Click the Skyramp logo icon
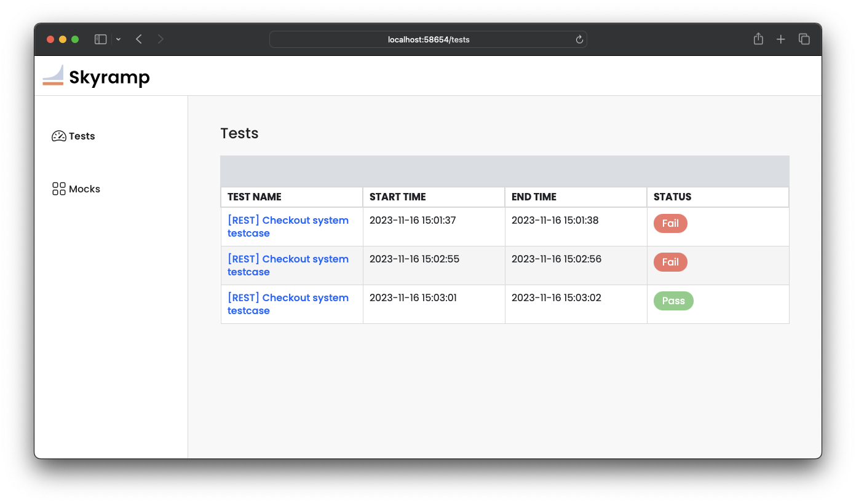 (x=53, y=75)
